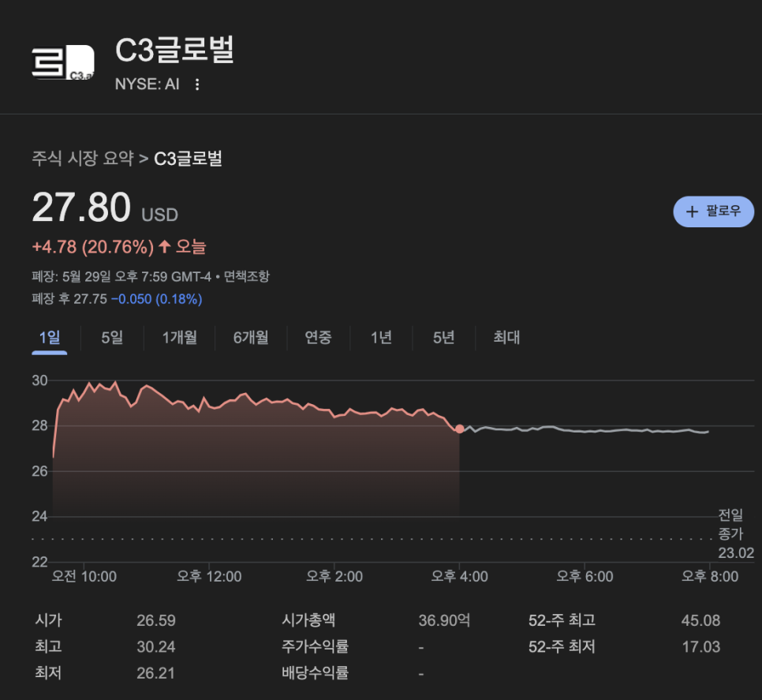Click the 면책조항 disclaimer link
Image resolution: width=762 pixels, height=700 pixels.
point(246,276)
